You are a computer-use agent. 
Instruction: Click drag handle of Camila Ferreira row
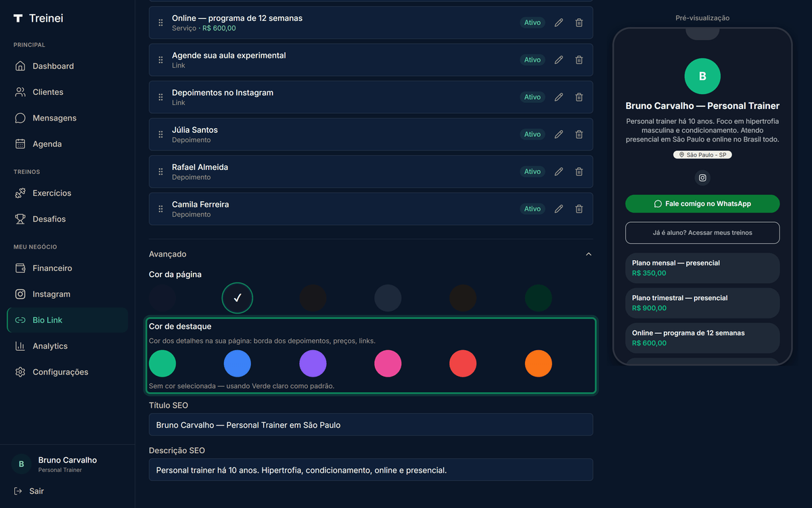point(160,209)
